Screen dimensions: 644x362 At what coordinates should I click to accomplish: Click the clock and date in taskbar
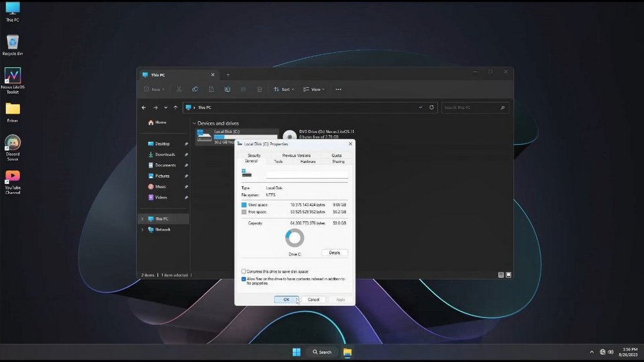coord(629,352)
